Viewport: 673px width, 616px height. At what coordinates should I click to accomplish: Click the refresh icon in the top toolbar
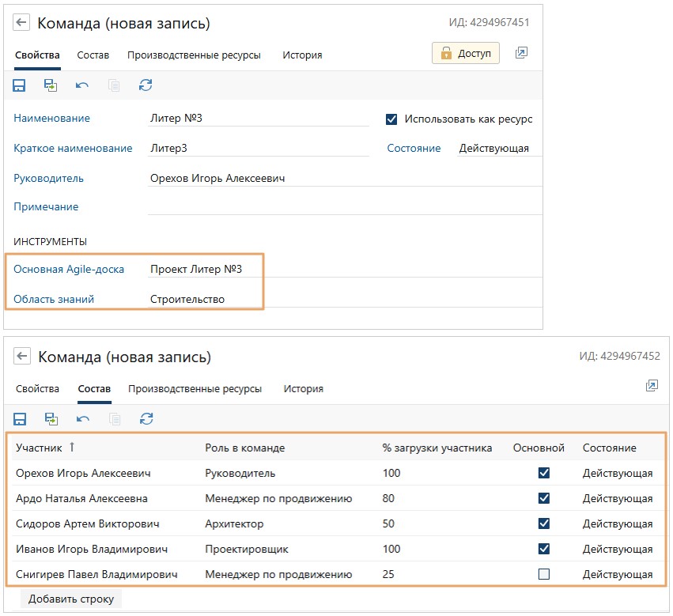click(145, 85)
